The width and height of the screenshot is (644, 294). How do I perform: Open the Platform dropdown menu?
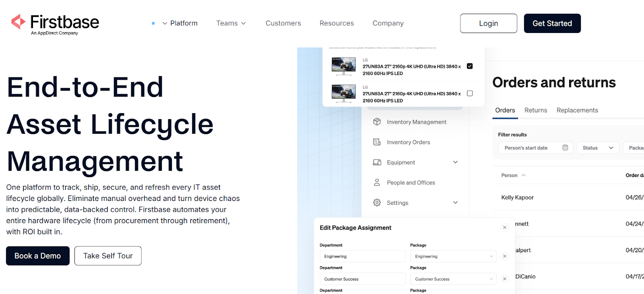pyautogui.click(x=180, y=23)
